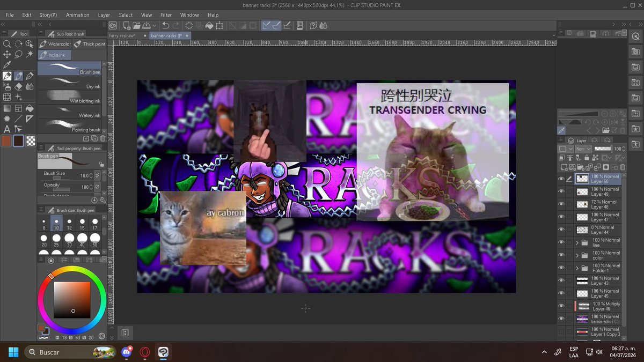The image size is (644, 362).
Task: Open Clip Studio launcher icon
Action: coord(113,25)
